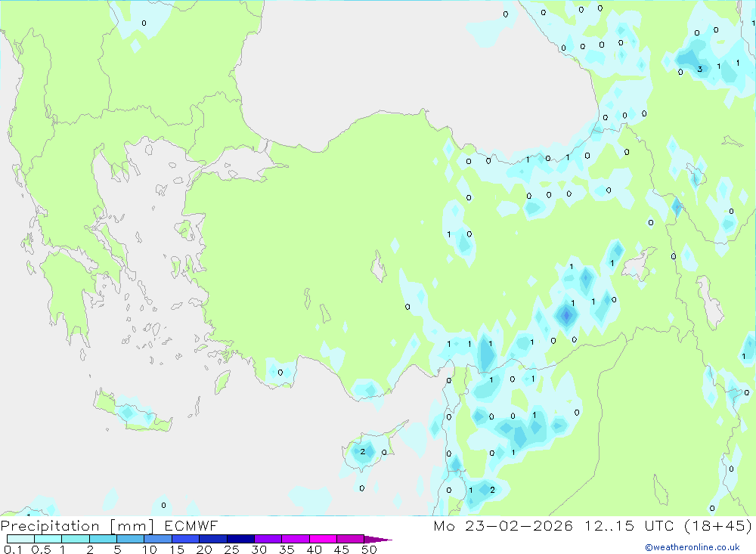Click the 20–25 mm dark blue swatch
Screen dimensions: 756x554
click(212, 539)
